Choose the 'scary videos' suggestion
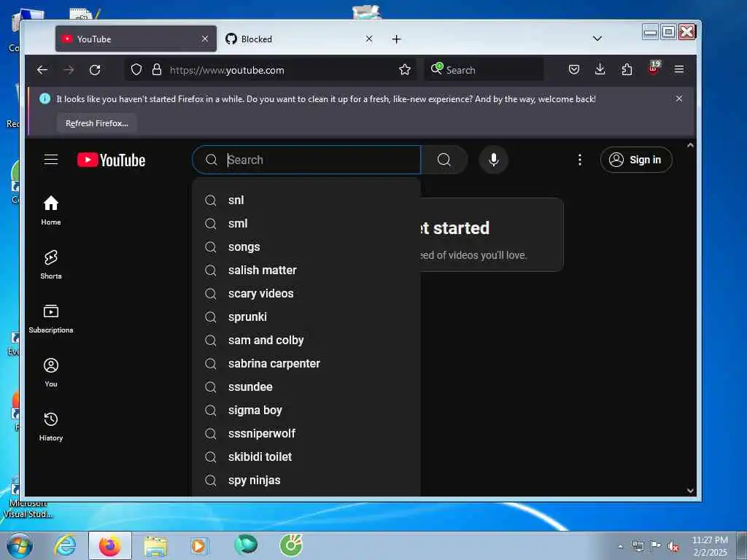747x560 pixels. (306, 293)
